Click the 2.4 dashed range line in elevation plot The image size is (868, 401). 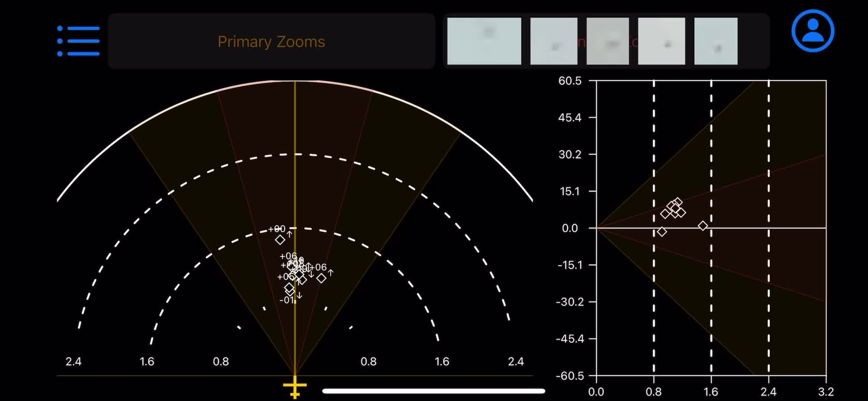pyautogui.click(x=769, y=228)
